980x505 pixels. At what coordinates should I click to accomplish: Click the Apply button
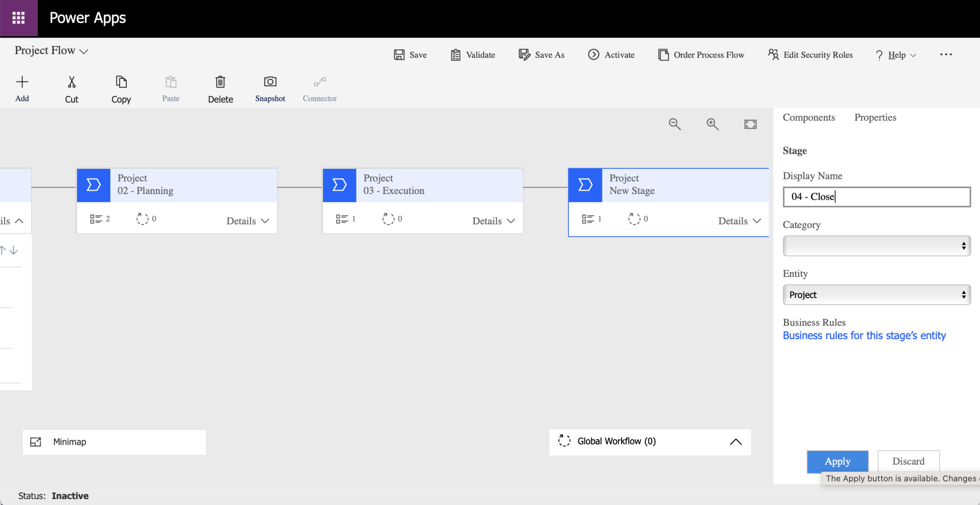pyautogui.click(x=837, y=461)
